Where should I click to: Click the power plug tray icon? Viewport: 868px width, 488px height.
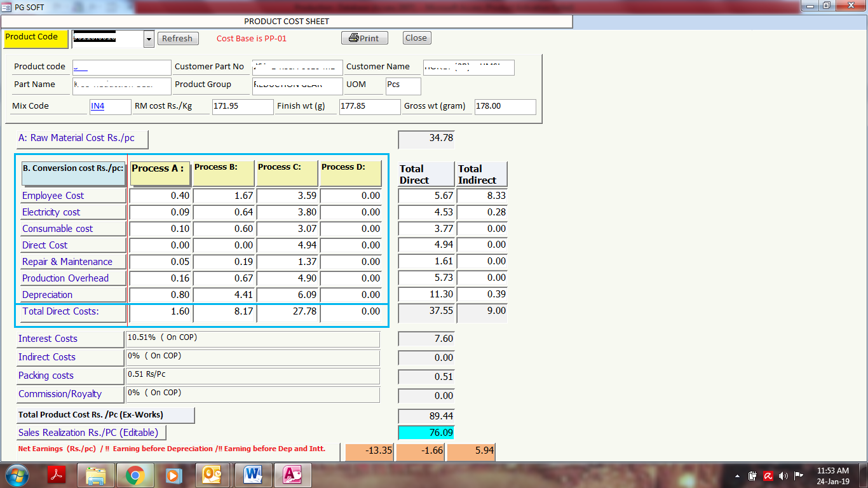click(753, 476)
